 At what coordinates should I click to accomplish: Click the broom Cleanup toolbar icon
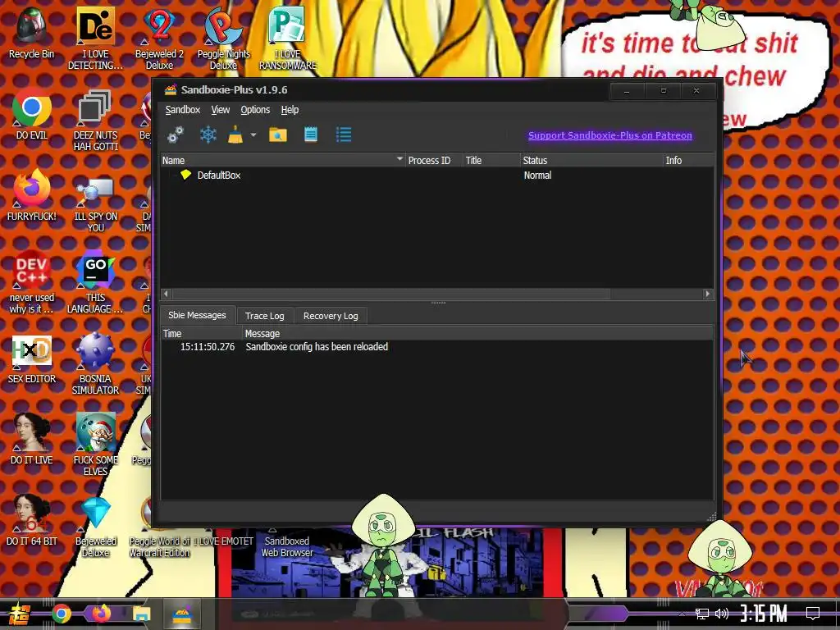tap(235, 135)
